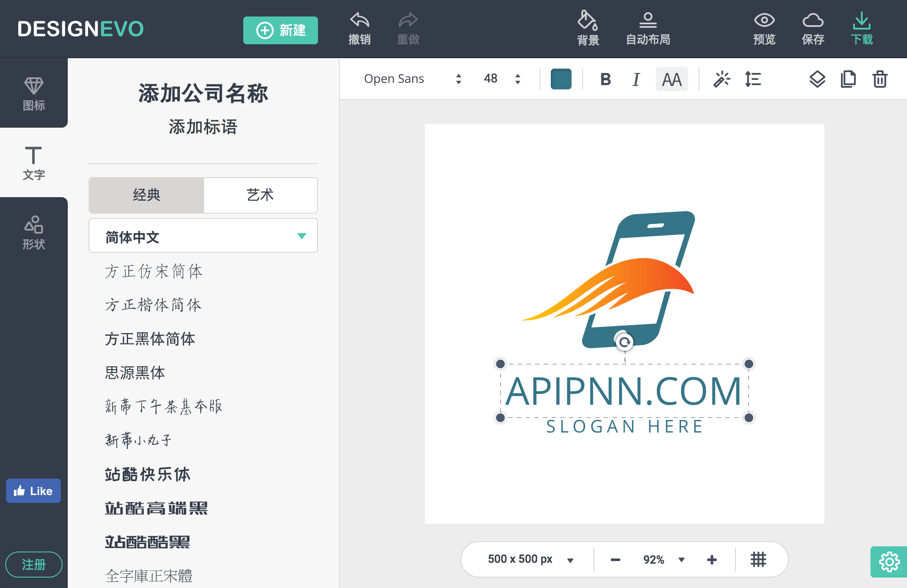The image size is (907, 588).
Task: Open the shape (形状) sidebar panel
Action: click(x=34, y=232)
